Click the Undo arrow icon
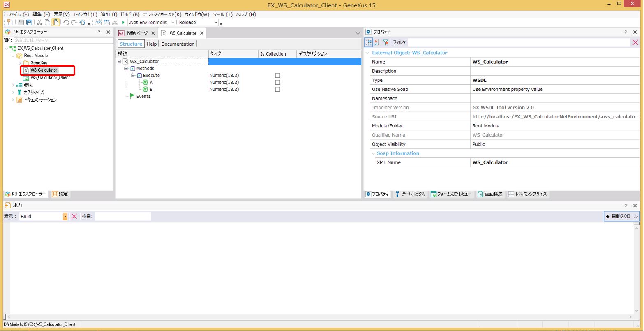Viewport: 644px width, 331px height. tap(66, 23)
